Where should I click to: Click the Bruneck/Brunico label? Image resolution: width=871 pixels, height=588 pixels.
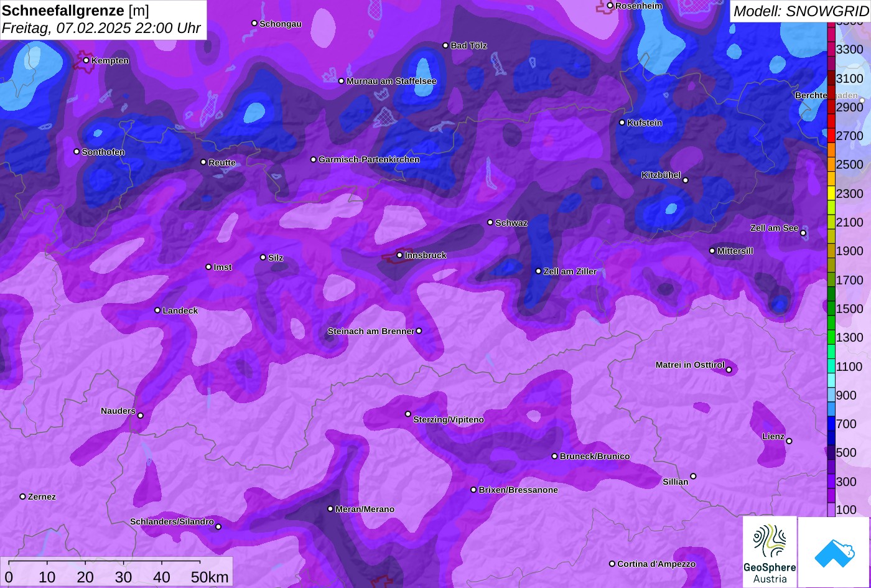click(595, 457)
